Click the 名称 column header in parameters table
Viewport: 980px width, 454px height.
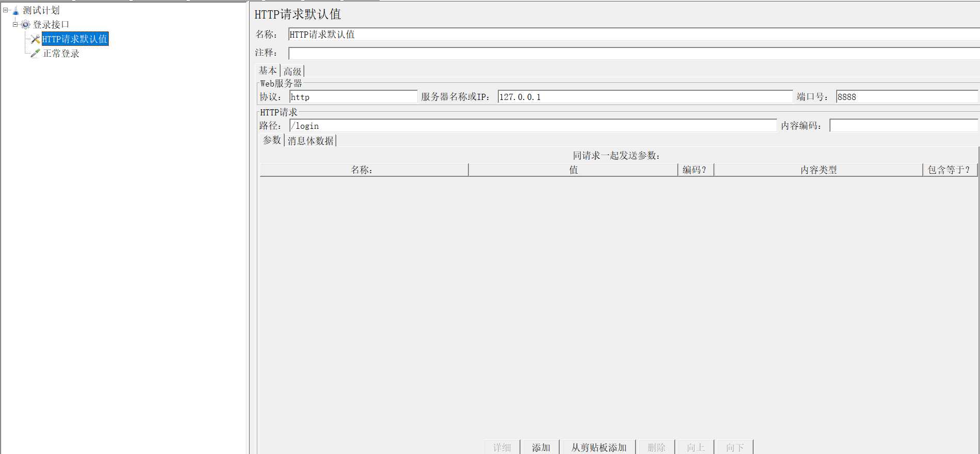(x=364, y=170)
